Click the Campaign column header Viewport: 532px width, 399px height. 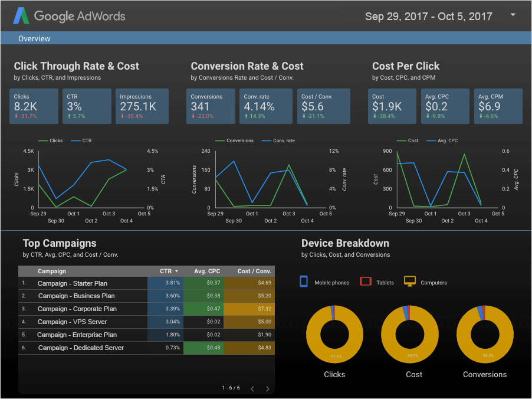click(51, 271)
